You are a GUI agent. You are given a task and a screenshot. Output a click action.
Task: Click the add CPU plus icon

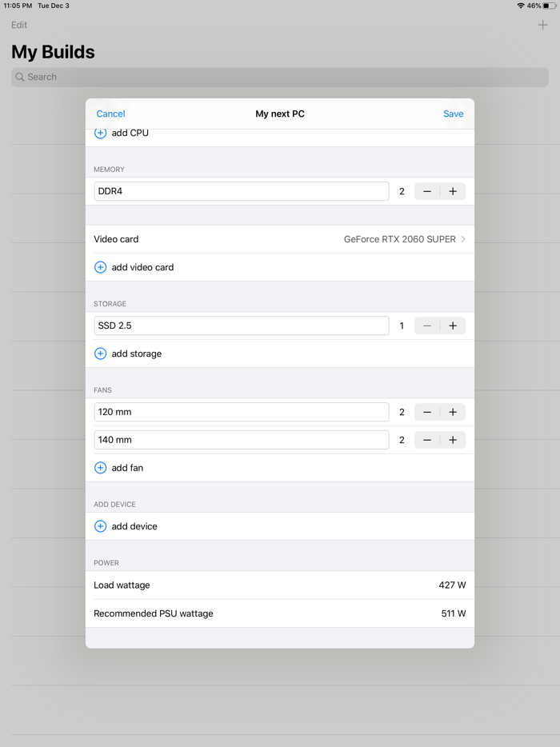[100, 133]
